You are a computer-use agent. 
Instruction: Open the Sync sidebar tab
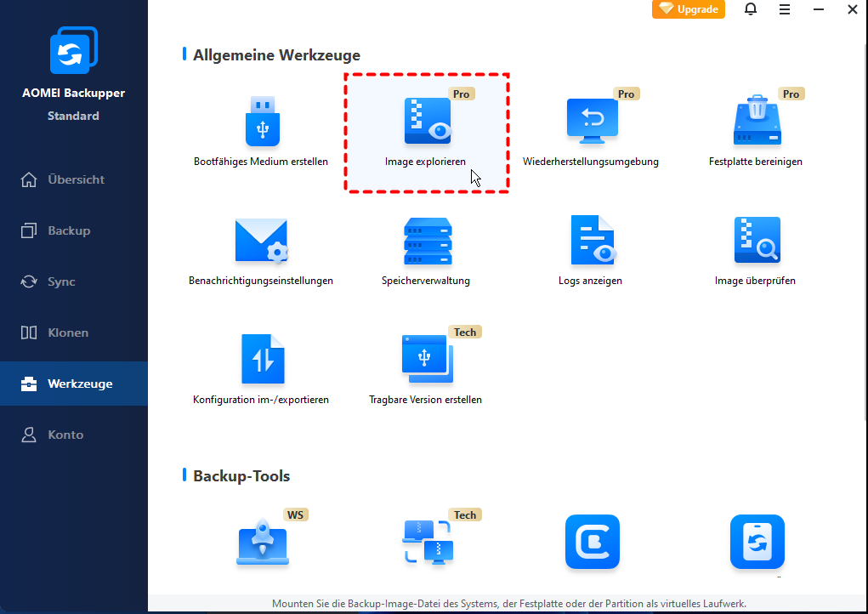pyautogui.click(x=74, y=281)
